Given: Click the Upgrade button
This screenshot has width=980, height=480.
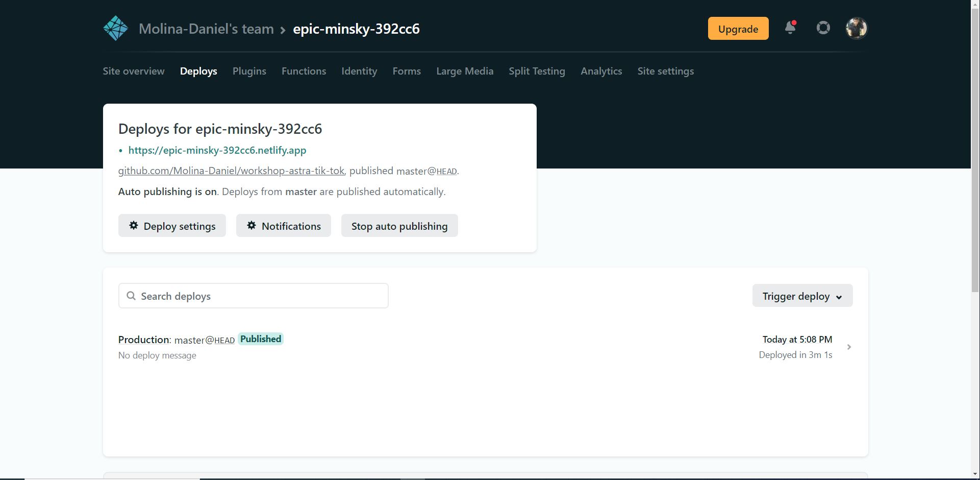Looking at the screenshot, I should coord(738,29).
